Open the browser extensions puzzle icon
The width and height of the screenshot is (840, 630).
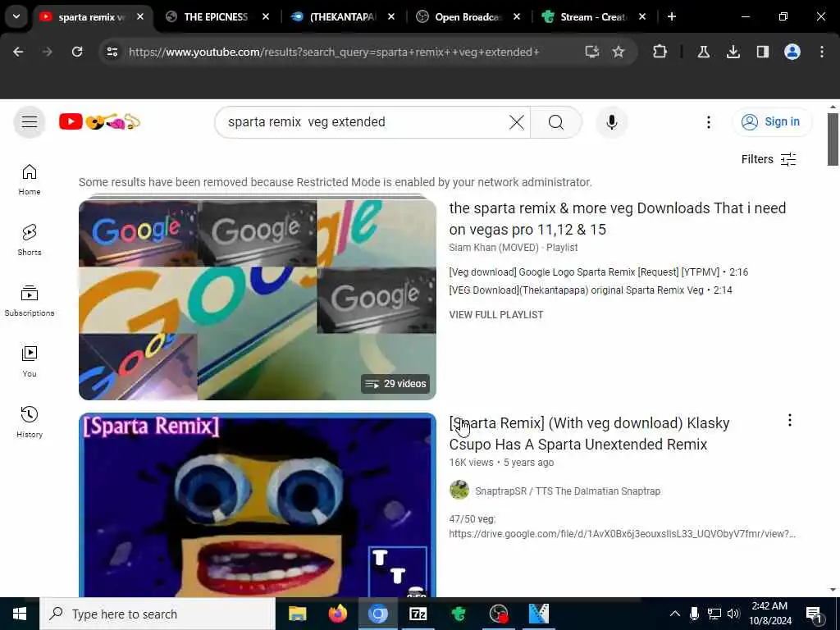pos(660,52)
